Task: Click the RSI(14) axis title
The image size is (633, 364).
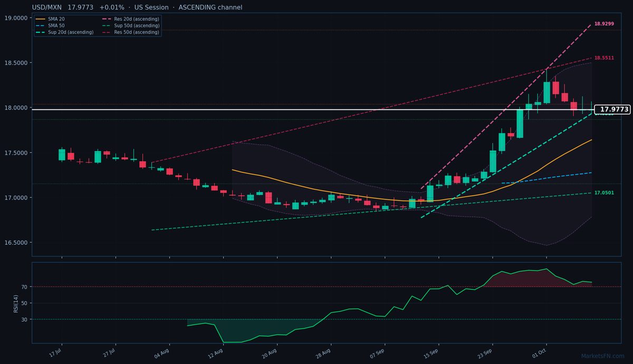Action: tap(16, 303)
